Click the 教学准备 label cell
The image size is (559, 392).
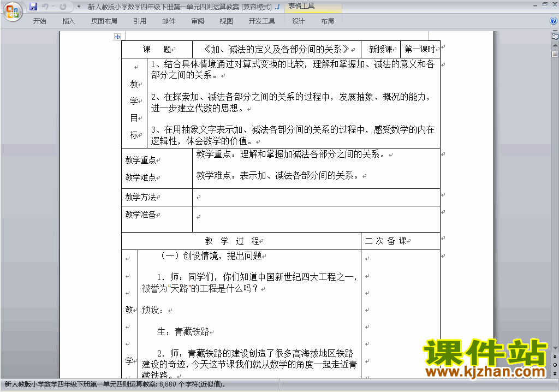157,219
